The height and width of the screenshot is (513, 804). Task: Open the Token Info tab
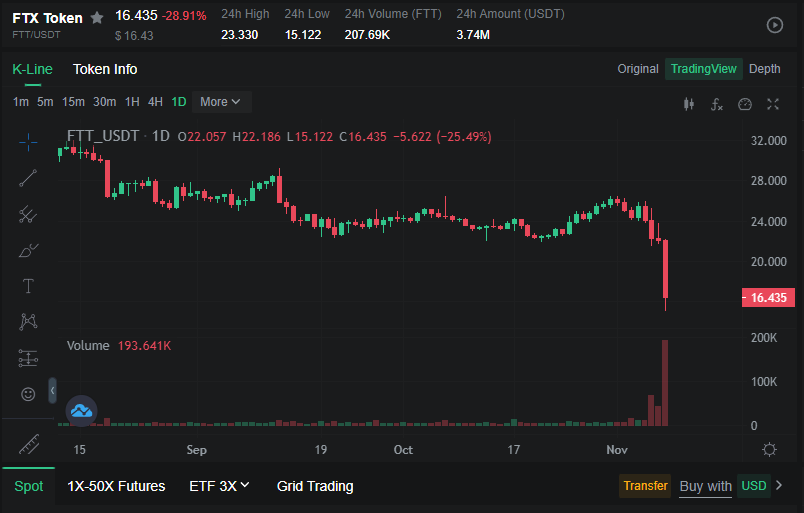(x=105, y=69)
